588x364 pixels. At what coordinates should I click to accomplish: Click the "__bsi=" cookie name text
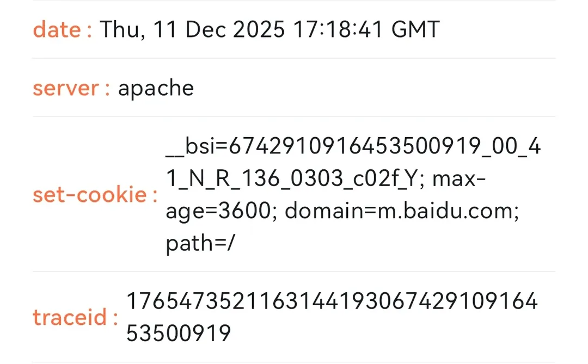click(197, 146)
